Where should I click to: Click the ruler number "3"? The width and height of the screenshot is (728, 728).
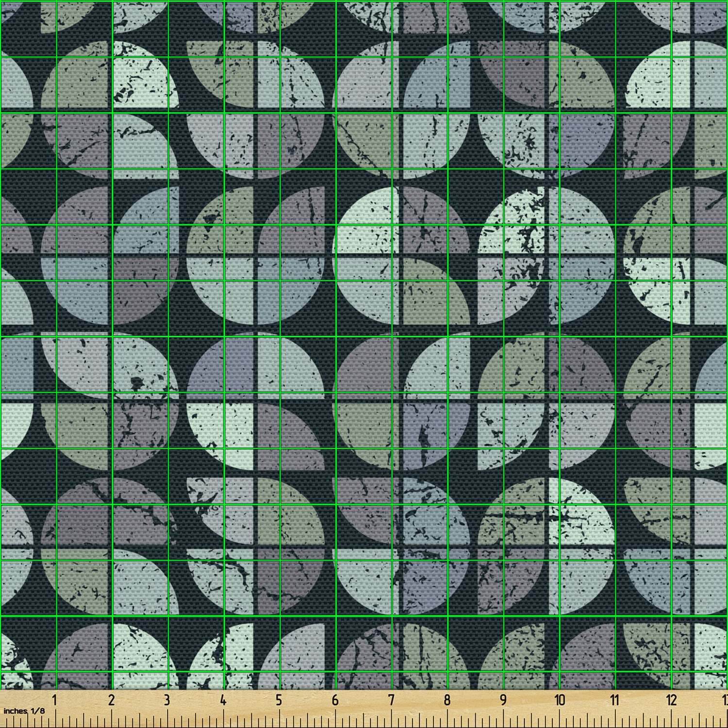tap(167, 700)
